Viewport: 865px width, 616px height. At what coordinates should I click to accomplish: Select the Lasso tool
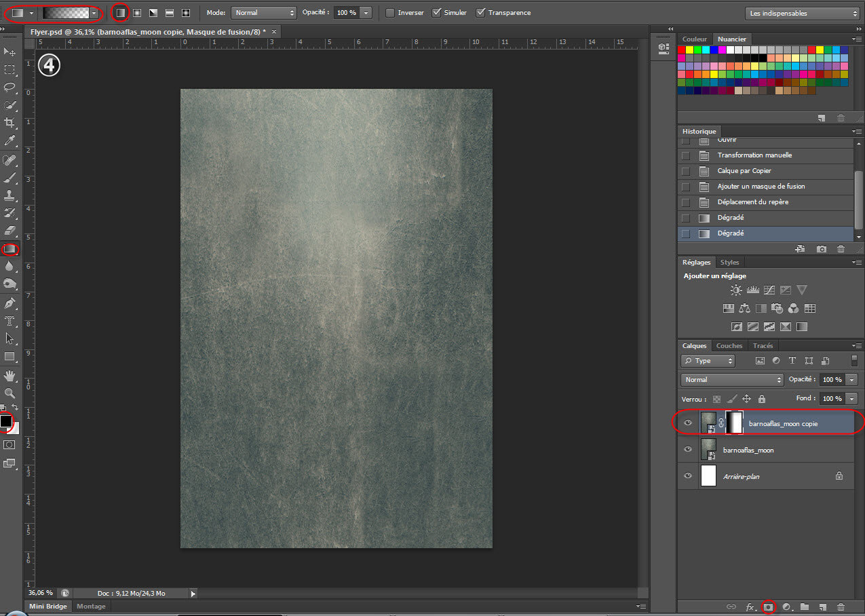pyautogui.click(x=10, y=87)
